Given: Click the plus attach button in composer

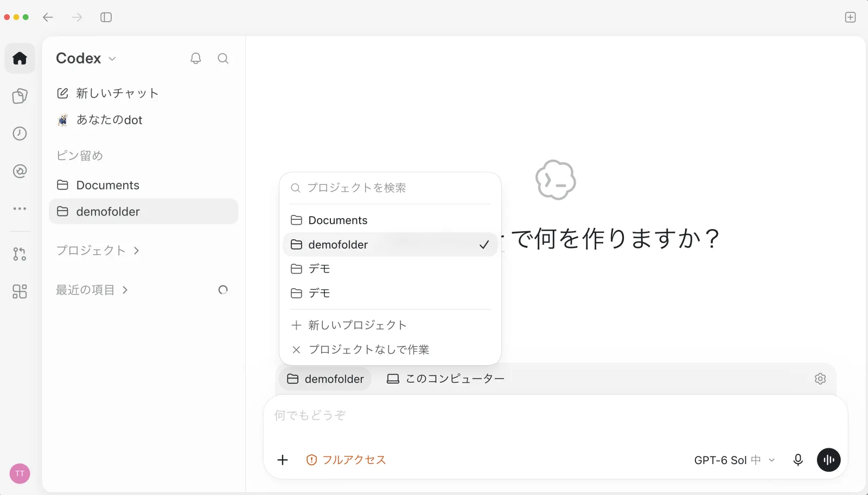Looking at the screenshot, I should tap(283, 460).
